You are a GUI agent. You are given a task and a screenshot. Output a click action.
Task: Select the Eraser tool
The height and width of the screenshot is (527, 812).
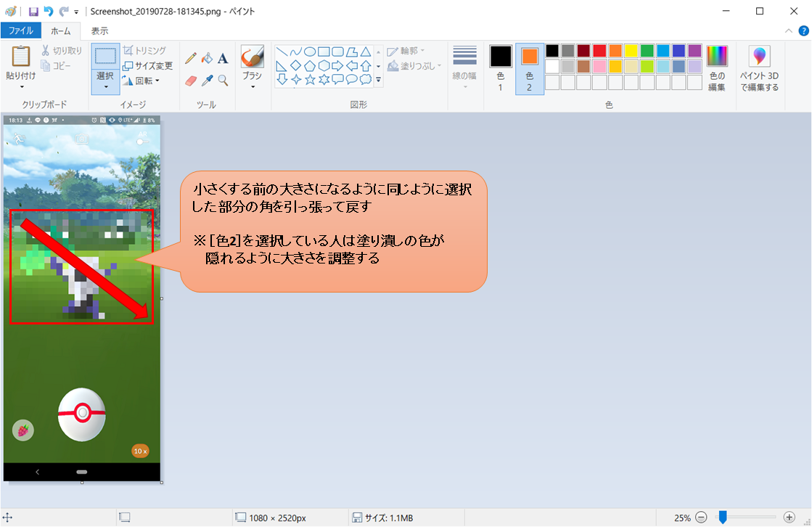coord(190,80)
